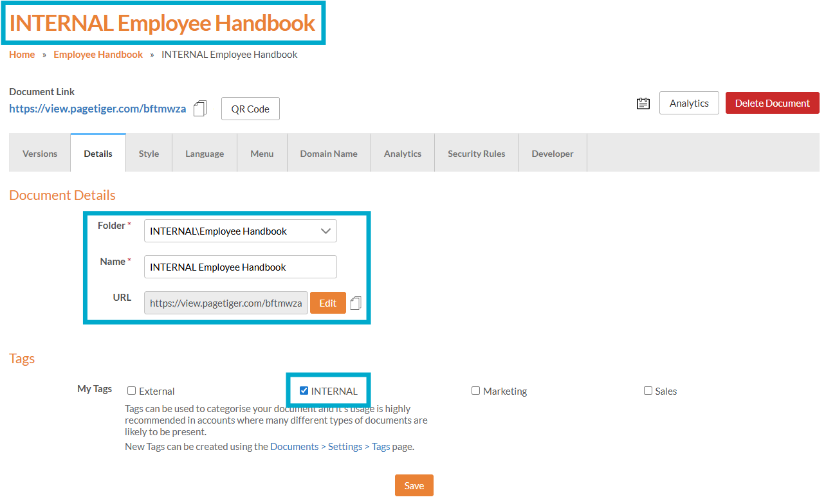The image size is (826, 504).
Task: Copy the URL field with the icon after Edit
Action: point(356,303)
